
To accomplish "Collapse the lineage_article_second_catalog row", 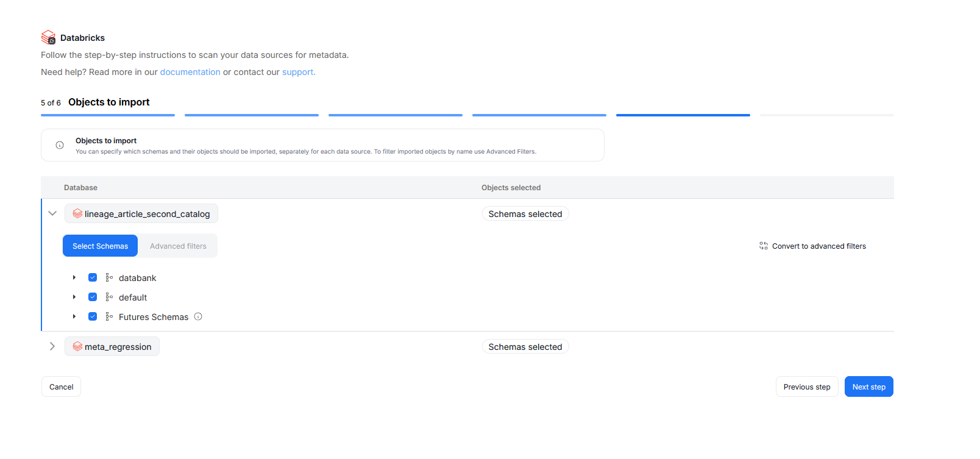I will coord(52,213).
